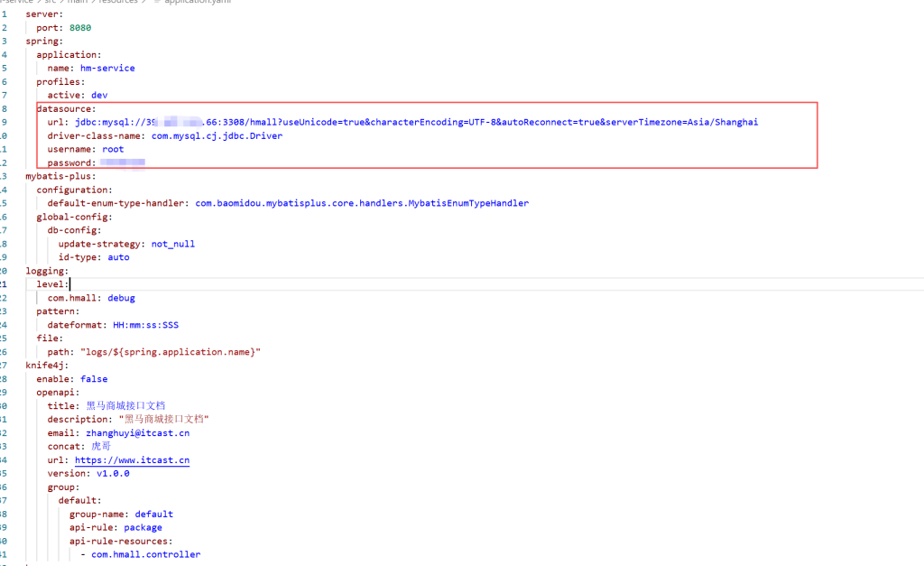Click the version value v1.0.0

113,474
